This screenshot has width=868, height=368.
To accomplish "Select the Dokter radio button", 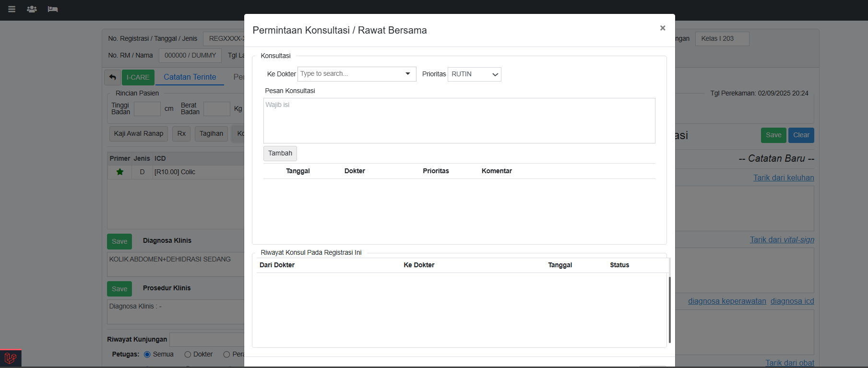I will pos(188,355).
